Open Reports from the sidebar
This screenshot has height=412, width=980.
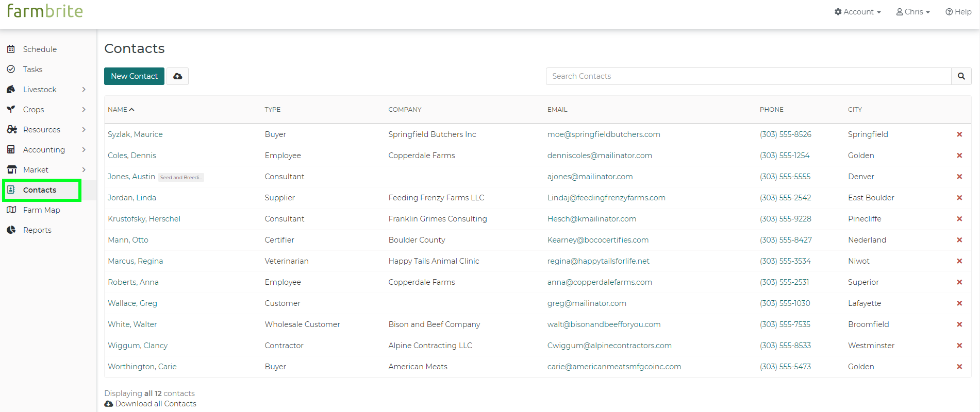tap(37, 230)
